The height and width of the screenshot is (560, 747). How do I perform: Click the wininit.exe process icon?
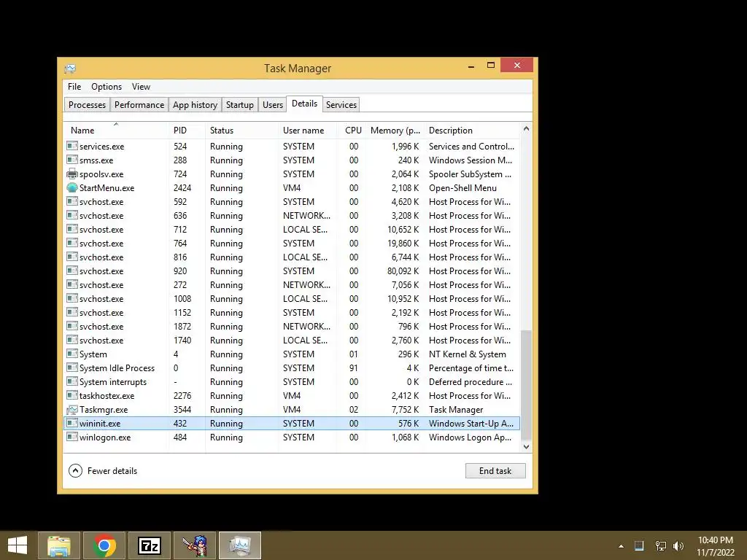[x=72, y=424]
